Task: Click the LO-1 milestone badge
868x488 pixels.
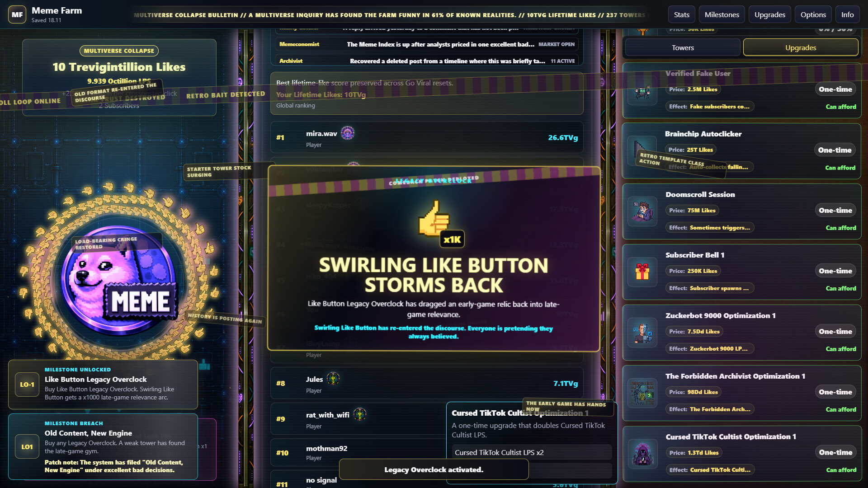Action: 27,385
